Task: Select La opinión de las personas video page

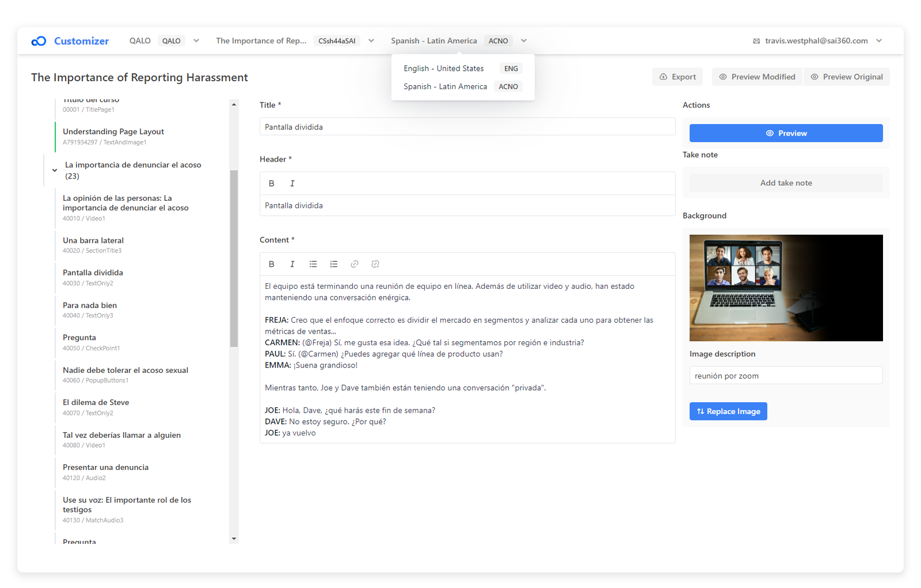Action: click(x=138, y=208)
